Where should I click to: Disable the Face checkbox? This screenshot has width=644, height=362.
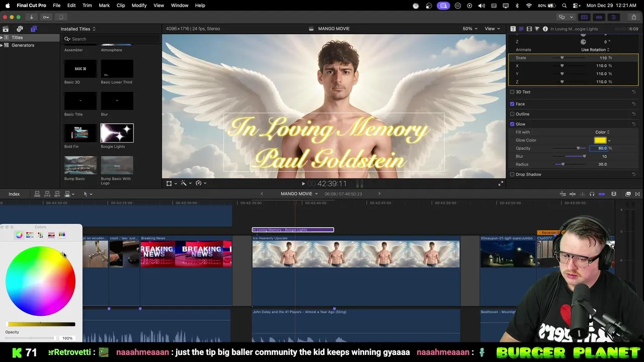pos(512,104)
